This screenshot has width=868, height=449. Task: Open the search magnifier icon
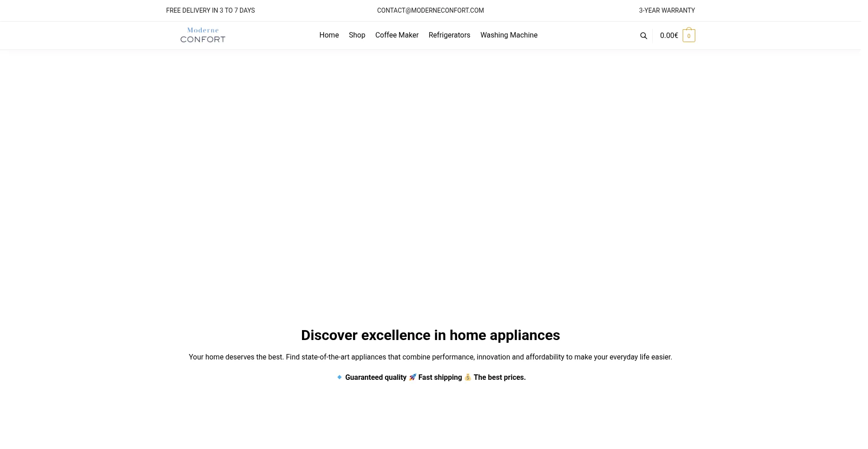[643, 36]
